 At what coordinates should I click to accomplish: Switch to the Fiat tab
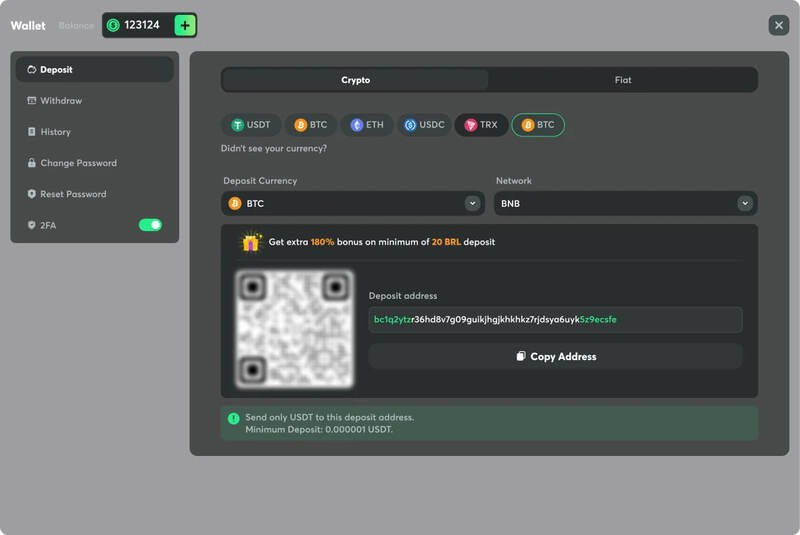622,80
